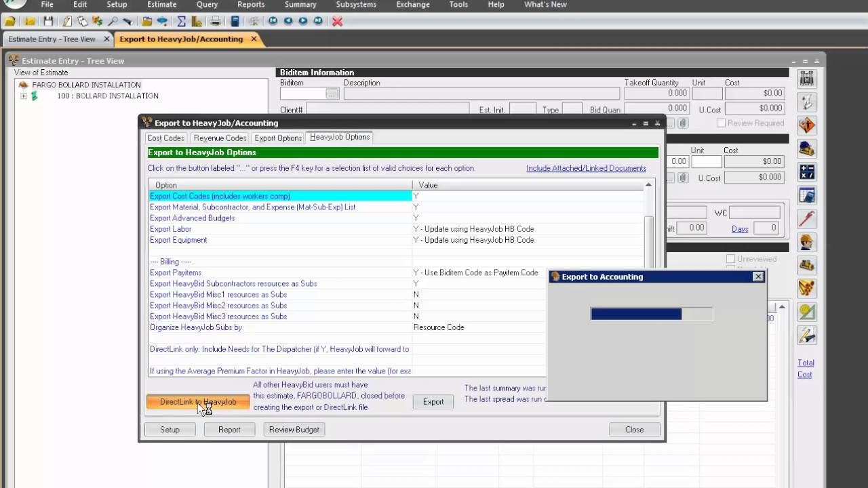Go to last record navigation icon
The height and width of the screenshot is (488, 868).
(x=318, y=21)
